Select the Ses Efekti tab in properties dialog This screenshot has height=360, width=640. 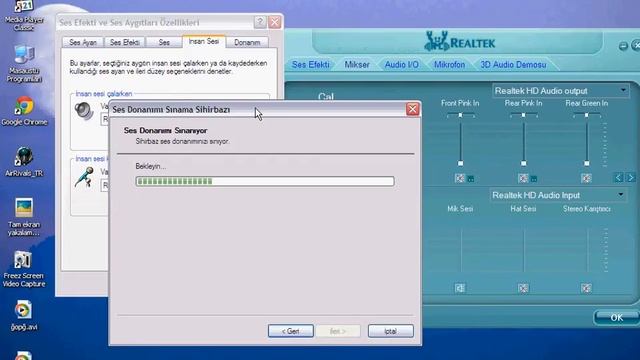click(x=124, y=42)
